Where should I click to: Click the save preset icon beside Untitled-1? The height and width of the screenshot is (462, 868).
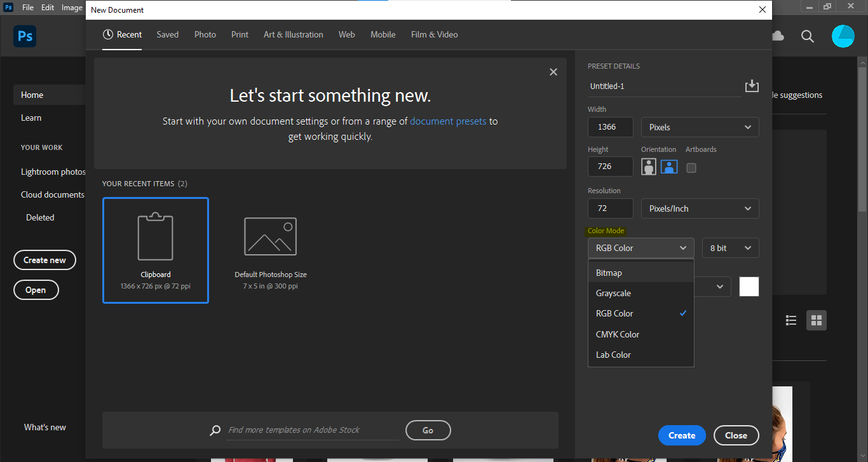click(x=752, y=86)
